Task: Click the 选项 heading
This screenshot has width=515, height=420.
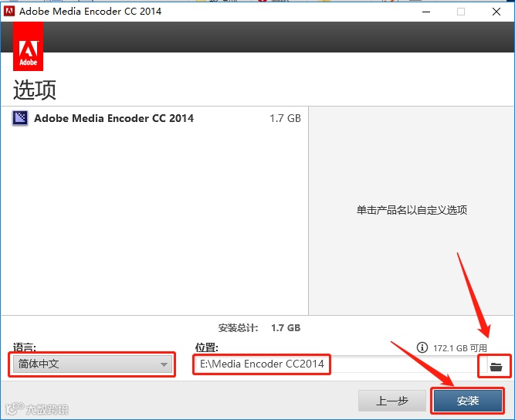Action: point(35,90)
